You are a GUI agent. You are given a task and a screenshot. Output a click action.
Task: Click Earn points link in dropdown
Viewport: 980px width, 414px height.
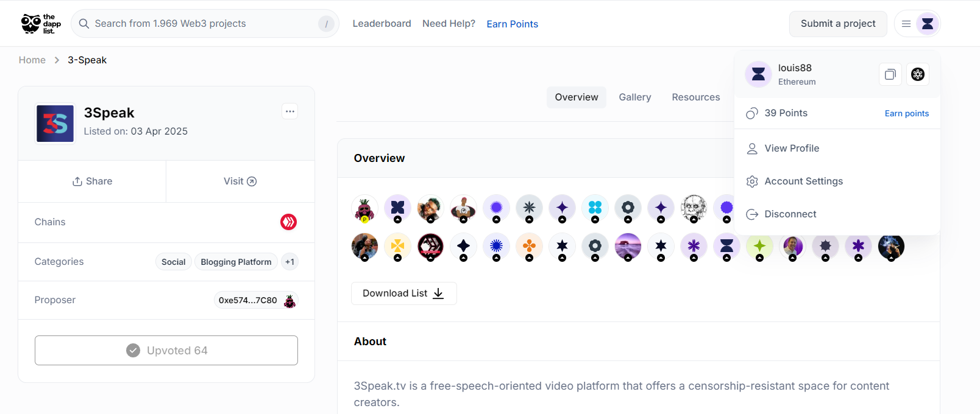pyautogui.click(x=907, y=113)
